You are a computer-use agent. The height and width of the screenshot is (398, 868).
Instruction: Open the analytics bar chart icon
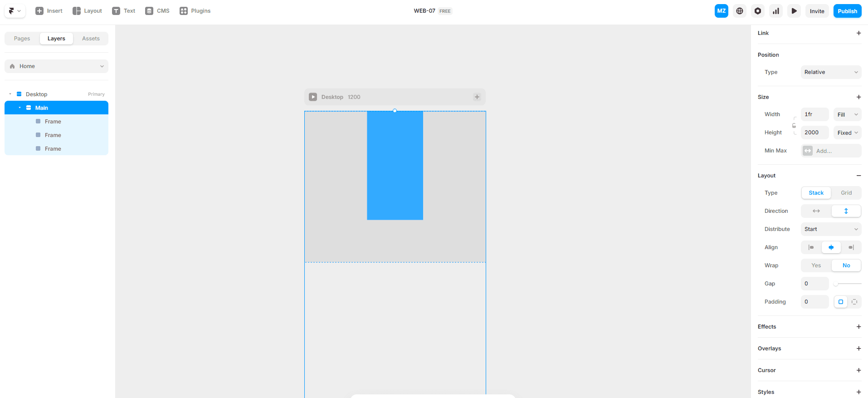coord(776,11)
